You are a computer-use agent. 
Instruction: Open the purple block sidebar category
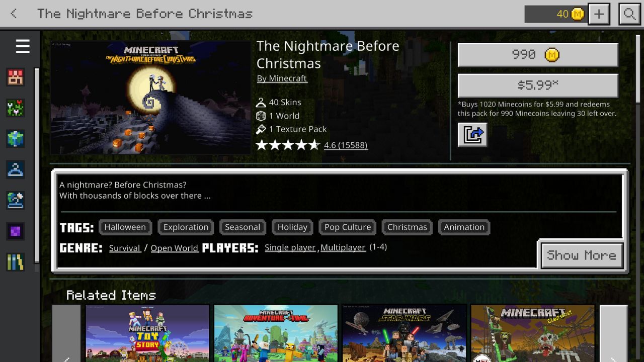coord(16,231)
